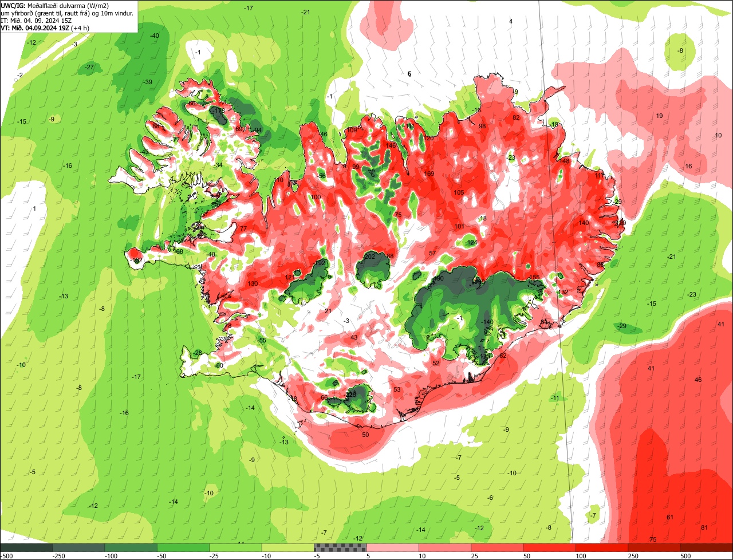733x560 pixels.
Task: Click the map value 155
Action: point(534,277)
